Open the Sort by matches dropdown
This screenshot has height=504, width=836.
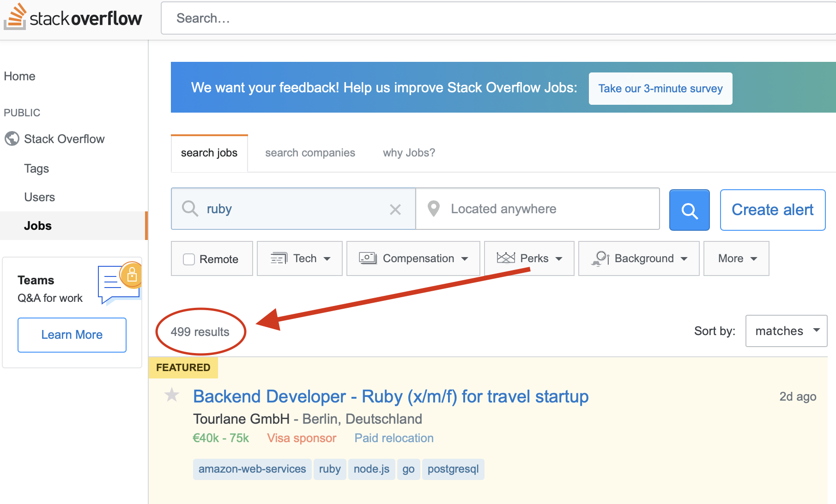(786, 331)
